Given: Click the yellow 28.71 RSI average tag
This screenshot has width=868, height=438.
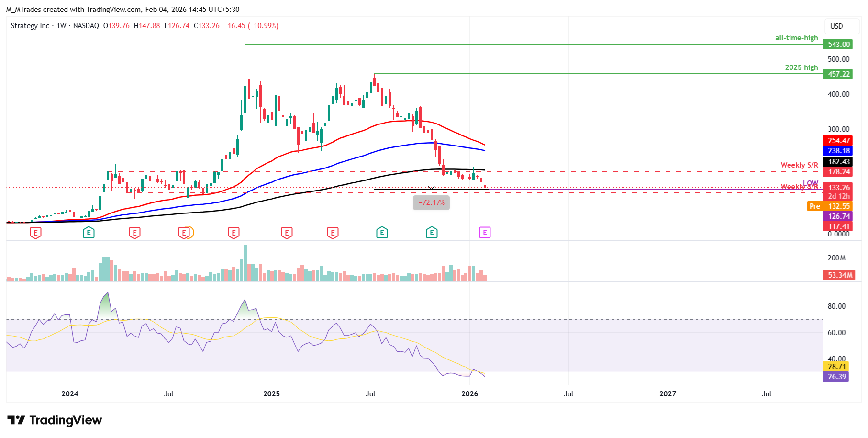Looking at the screenshot, I should [836, 367].
